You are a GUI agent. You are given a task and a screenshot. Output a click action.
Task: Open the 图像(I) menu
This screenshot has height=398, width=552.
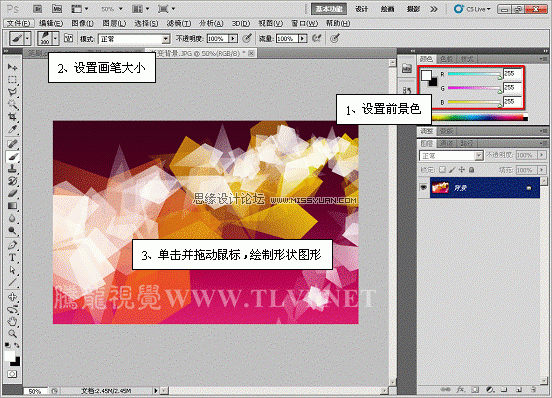82,23
